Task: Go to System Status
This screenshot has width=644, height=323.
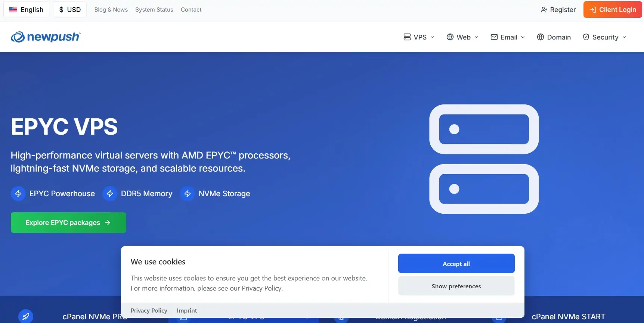Action: click(x=154, y=10)
